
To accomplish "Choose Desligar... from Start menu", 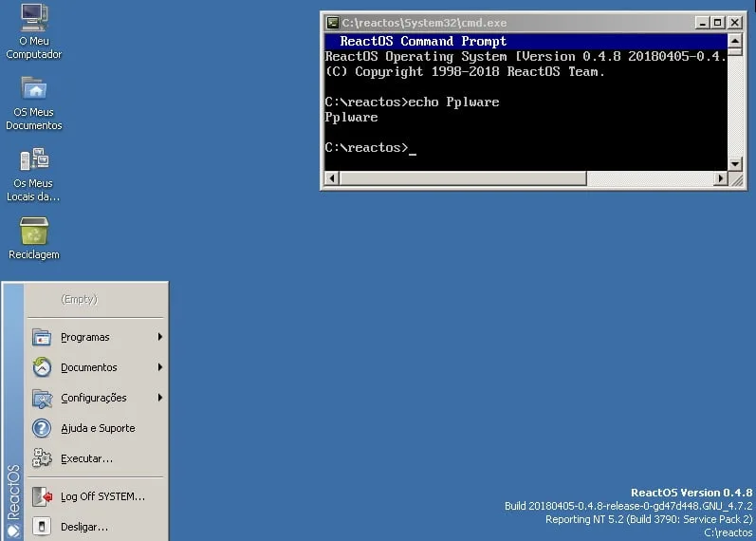I will click(x=96, y=527).
